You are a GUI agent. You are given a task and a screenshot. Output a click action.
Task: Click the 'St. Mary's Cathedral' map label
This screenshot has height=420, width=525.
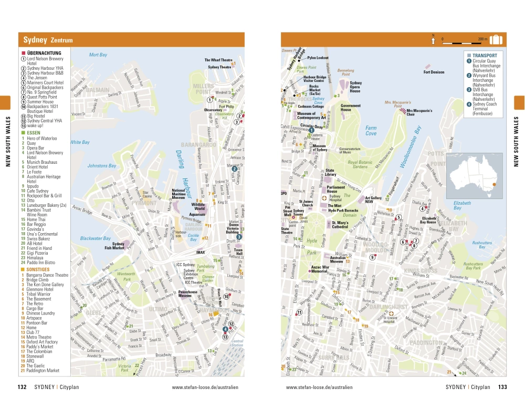pos(340,224)
